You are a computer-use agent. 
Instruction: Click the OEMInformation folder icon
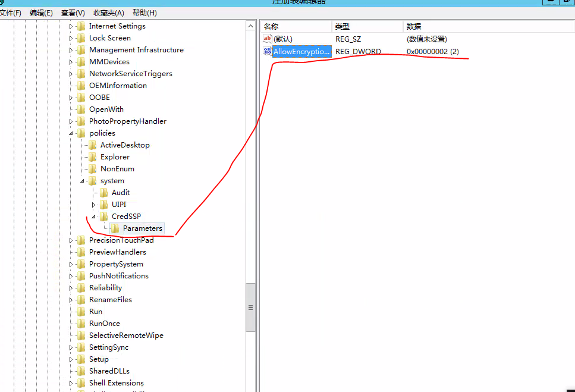click(x=81, y=86)
